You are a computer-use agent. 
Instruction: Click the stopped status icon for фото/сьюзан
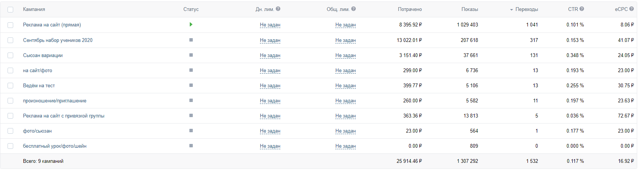pos(191,130)
